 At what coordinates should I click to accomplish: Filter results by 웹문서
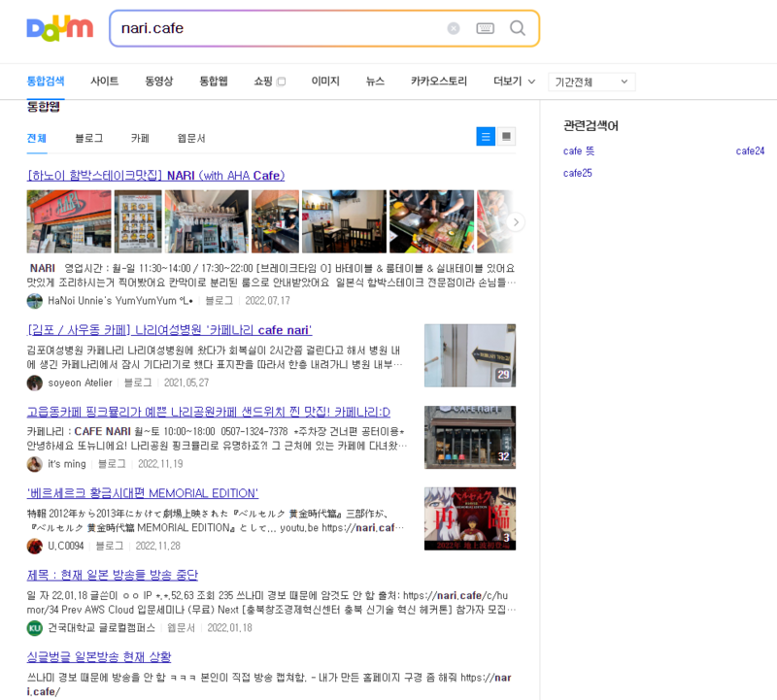[x=191, y=138]
